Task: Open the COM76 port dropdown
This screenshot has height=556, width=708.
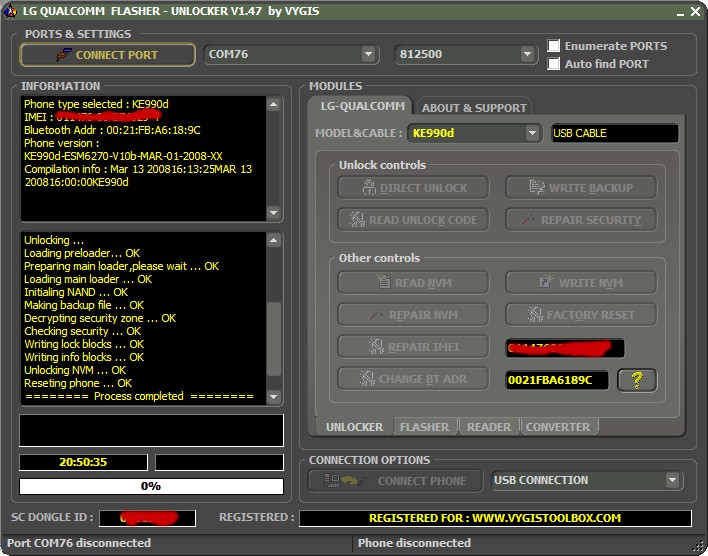Action: (368, 55)
